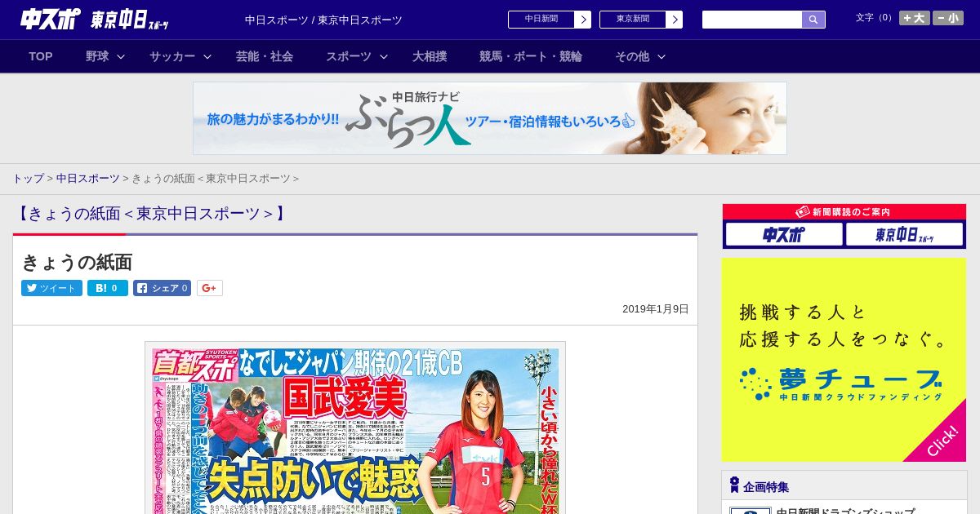Open the 競馬・ボート・競輪 menu item
The width and height of the screenshot is (980, 514).
click(x=531, y=56)
